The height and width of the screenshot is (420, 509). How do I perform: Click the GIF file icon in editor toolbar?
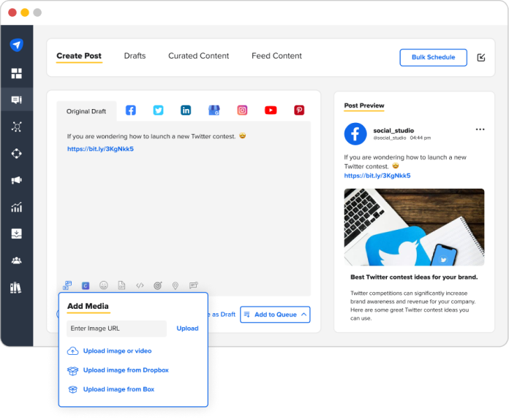(121, 285)
